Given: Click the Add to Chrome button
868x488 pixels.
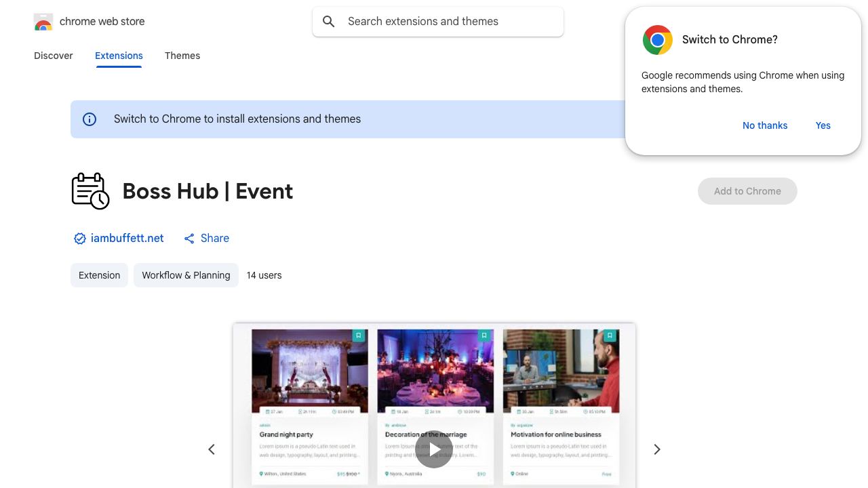Looking at the screenshot, I should tap(747, 191).
